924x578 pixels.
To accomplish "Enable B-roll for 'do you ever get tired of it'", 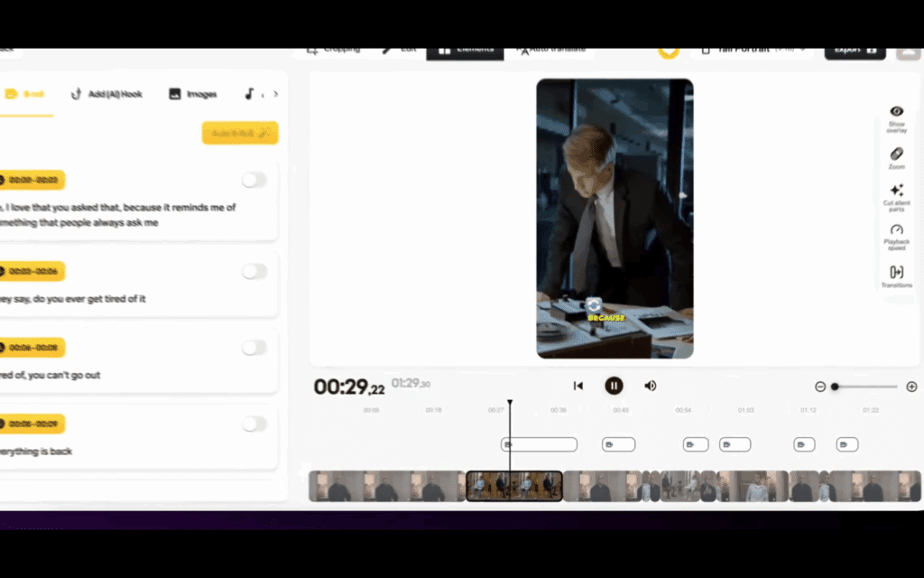I will 254,271.
